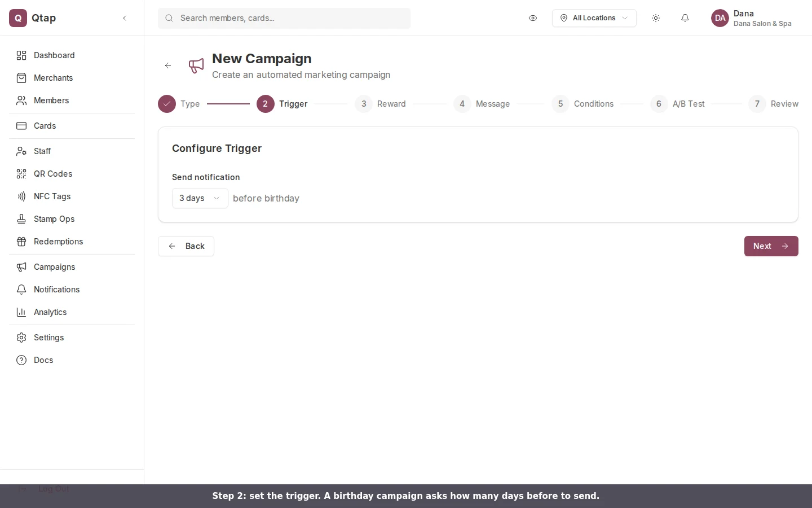Image resolution: width=812 pixels, height=508 pixels.
Task: Click the NFC Tags wave icon
Action: pyautogui.click(x=21, y=196)
